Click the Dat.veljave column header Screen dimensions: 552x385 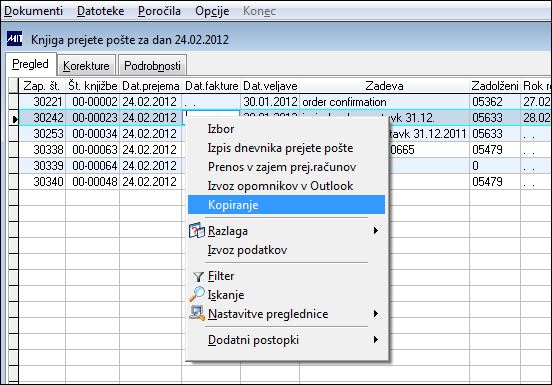pos(270,86)
